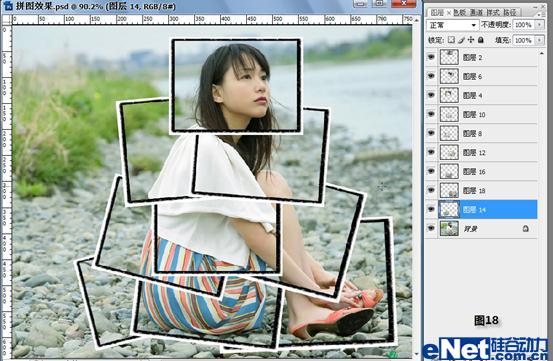
Task: Lock transparent pixels icon in Layers panel
Action: click(x=451, y=40)
